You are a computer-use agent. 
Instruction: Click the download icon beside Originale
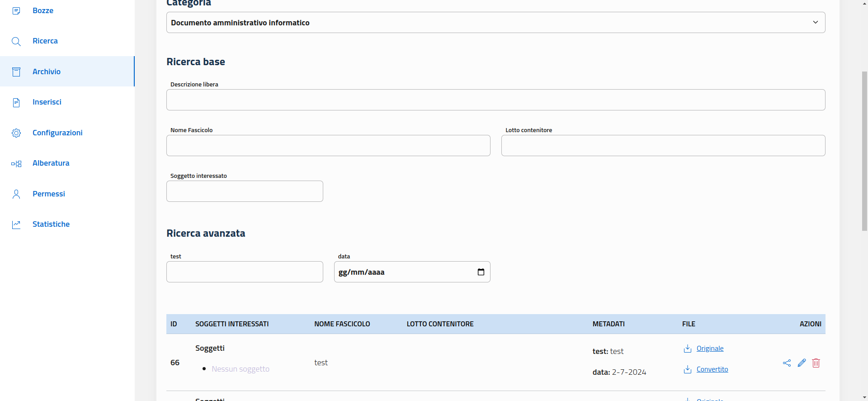[x=688, y=348]
